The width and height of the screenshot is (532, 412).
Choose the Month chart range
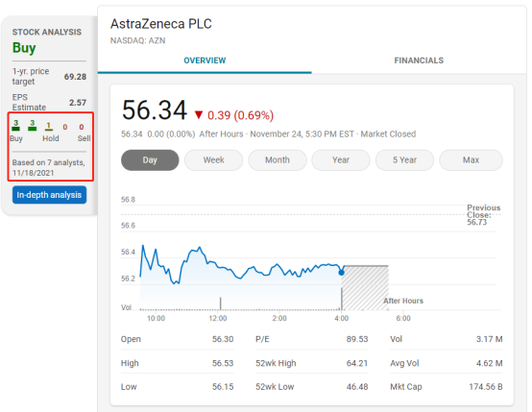click(x=278, y=160)
